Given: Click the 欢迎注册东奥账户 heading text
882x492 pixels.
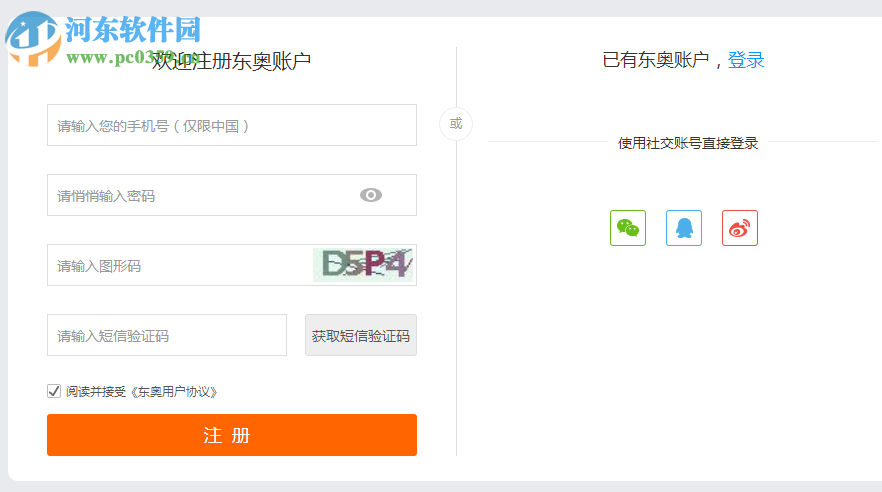Looking at the screenshot, I should point(231,61).
